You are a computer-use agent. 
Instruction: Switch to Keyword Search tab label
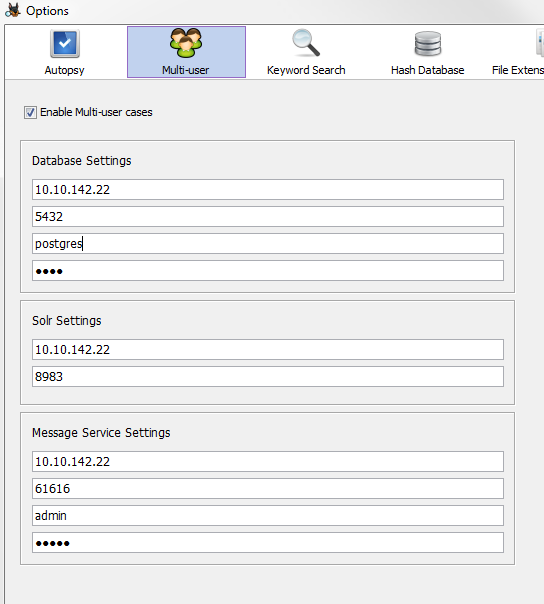click(x=306, y=70)
